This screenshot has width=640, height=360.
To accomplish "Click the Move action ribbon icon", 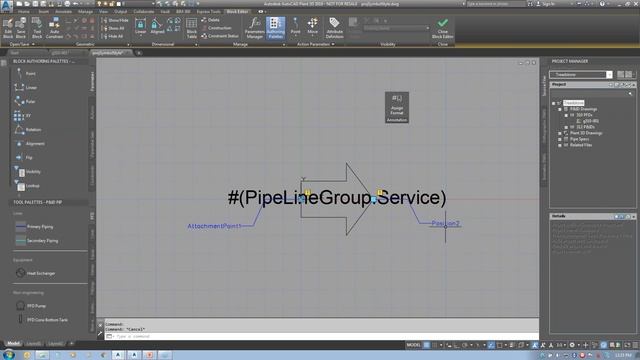I will point(313,26).
